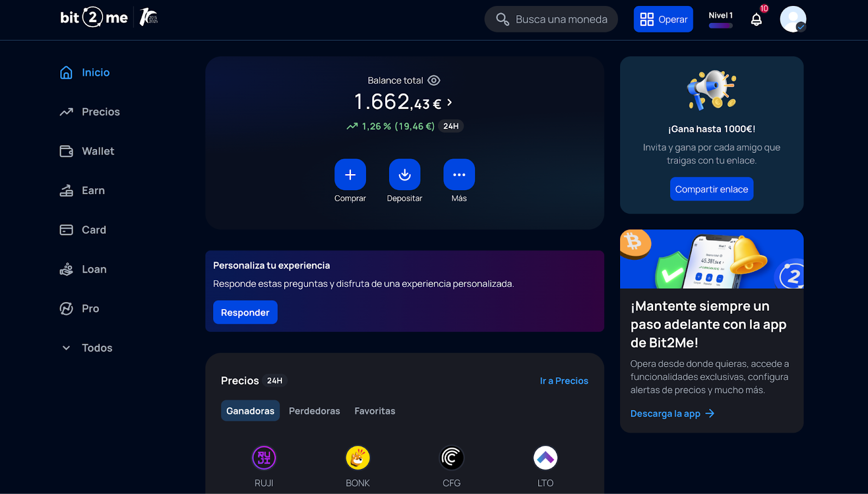Click the bit2me logo

click(94, 18)
